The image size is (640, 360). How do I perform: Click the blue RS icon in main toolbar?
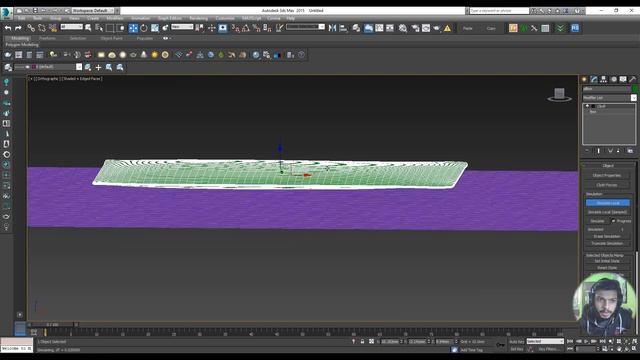[x=575, y=28]
